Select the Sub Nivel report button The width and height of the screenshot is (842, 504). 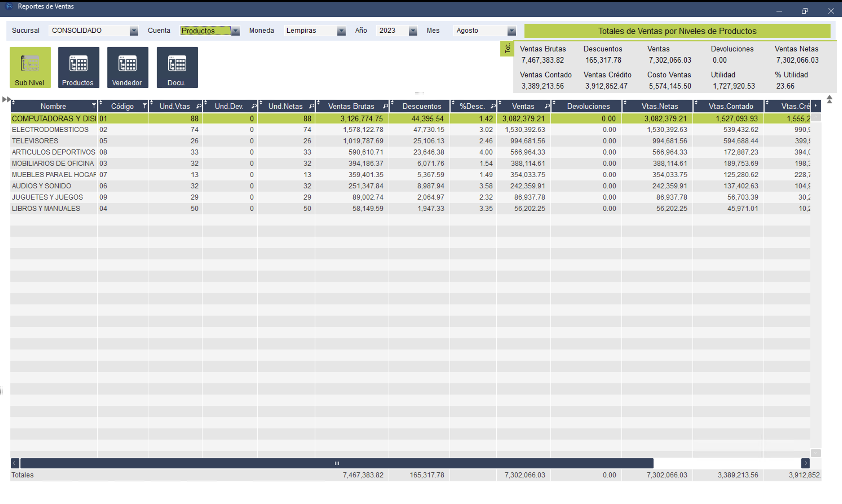click(30, 68)
